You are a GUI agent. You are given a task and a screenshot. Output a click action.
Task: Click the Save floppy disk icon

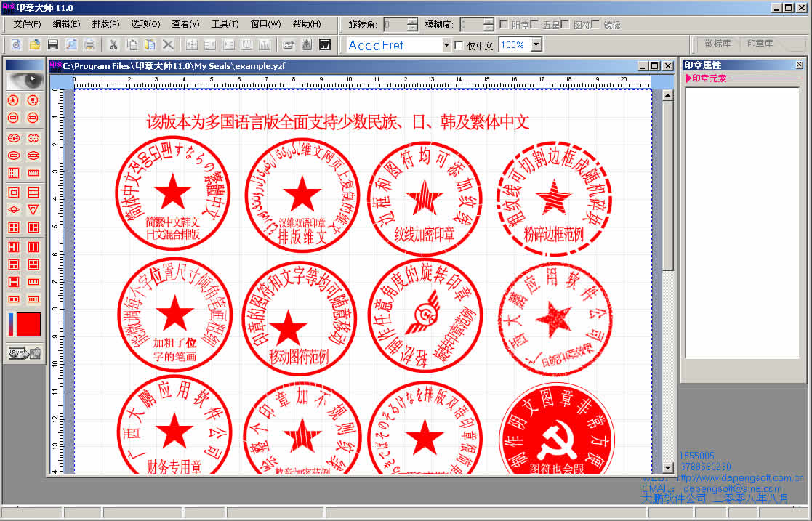(53, 45)
